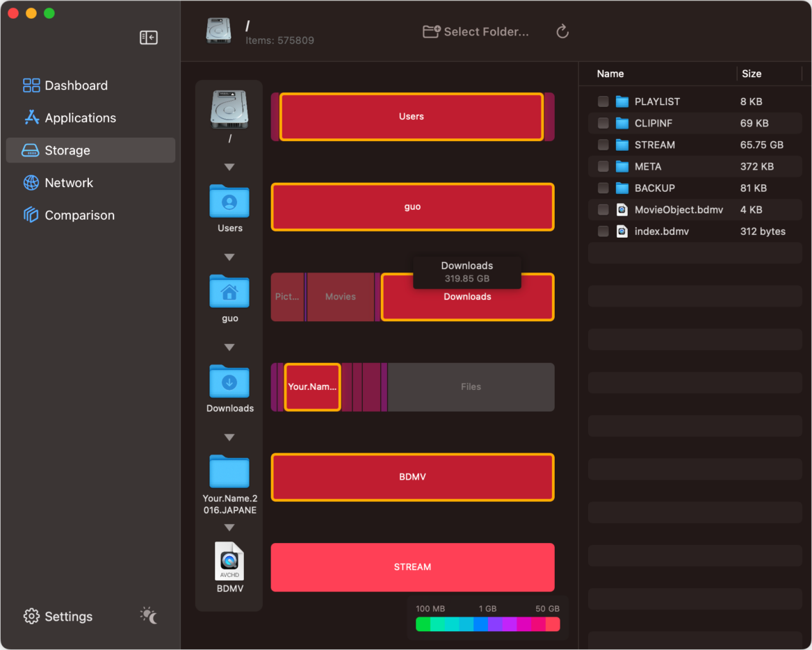This screenshot has width=812, height=650.
Task: Check the STREAM folder checkbox
Action: coord(603,145)
